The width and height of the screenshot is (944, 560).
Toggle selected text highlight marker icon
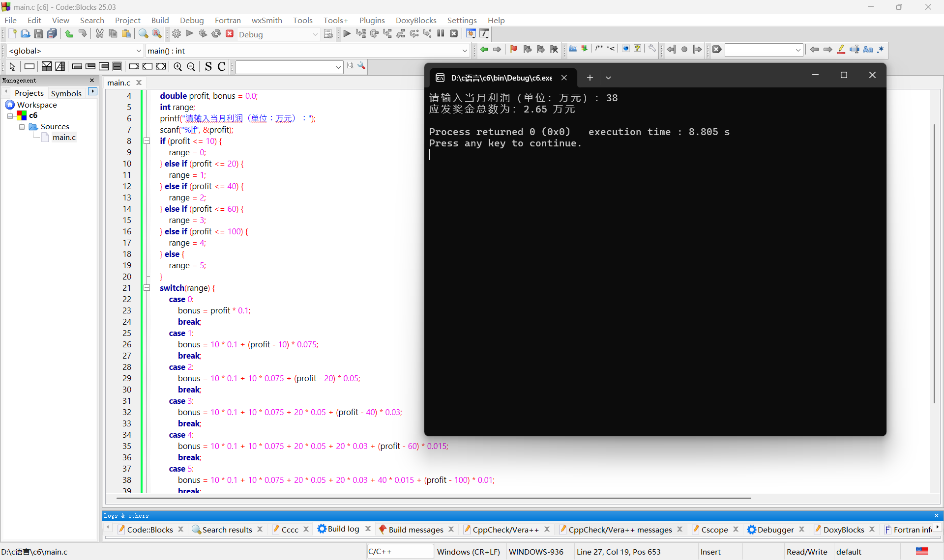pyautogui.click(x=841, y=49)
